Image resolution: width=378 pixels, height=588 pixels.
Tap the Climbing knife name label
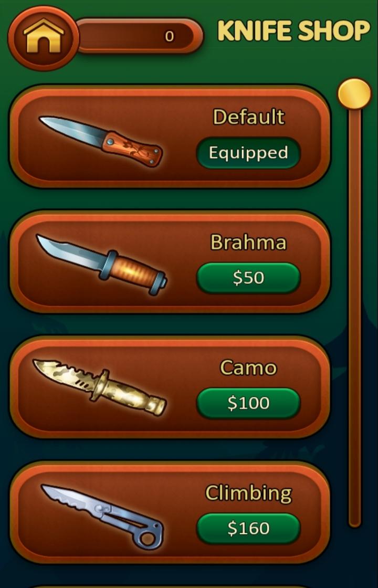click(248, 493)
